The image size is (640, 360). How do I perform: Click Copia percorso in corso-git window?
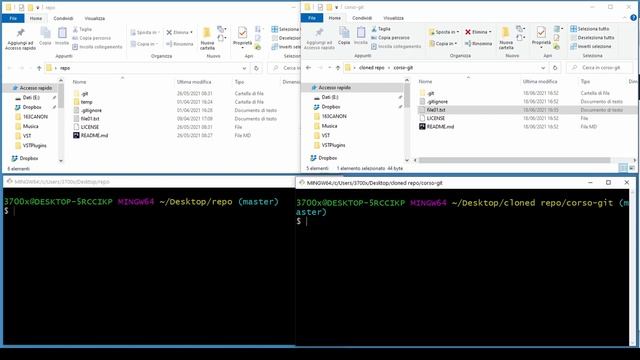point(390,38)
